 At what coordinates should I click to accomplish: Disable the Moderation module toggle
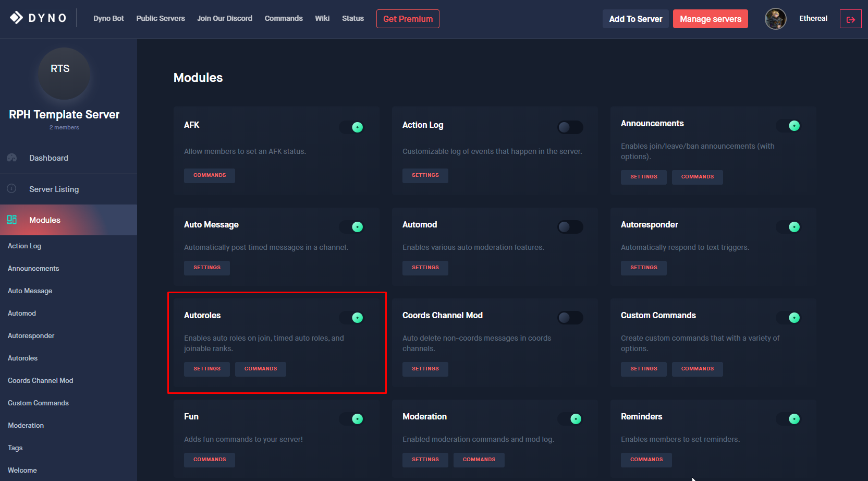570,418
